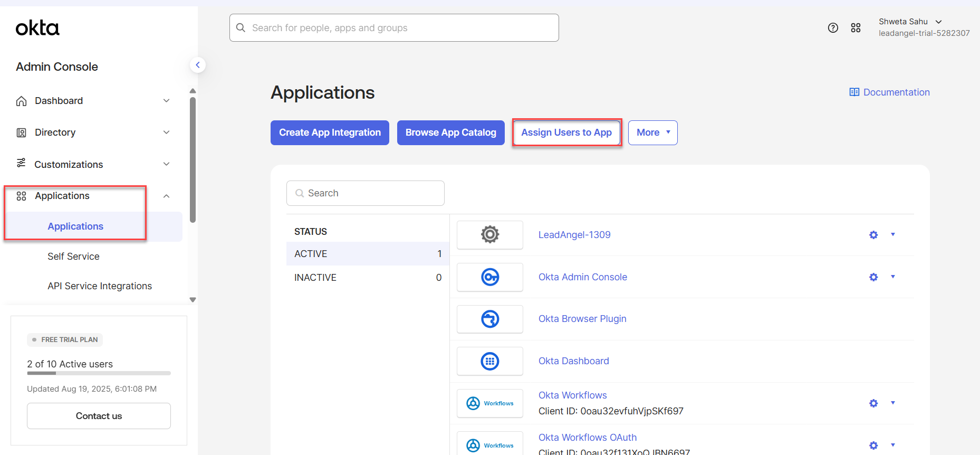Click the Dashboard home icon
This screenshot has height=455, width=980.
click(x=21, y=101)
